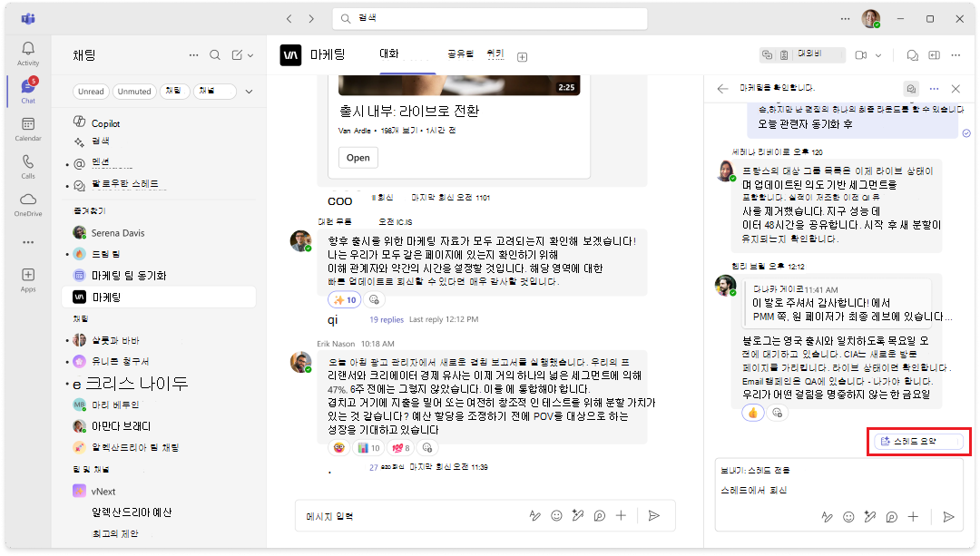980x556 pixels.
Task: Play the 2:25 video thumbnail
Action: [x=459, y=85]
